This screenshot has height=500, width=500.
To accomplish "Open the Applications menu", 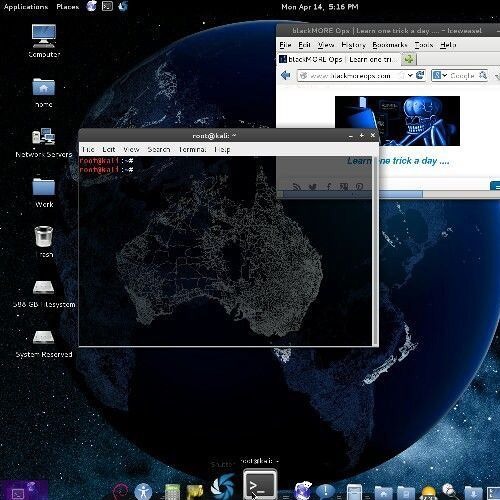I will click(26, 7).
